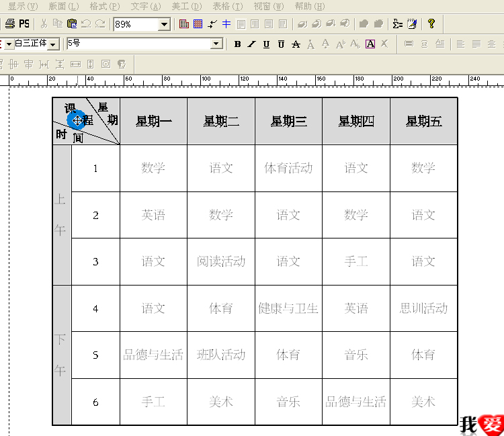Click the first send-layer order icon
This screenshot has height=436, width=504.
(x=302, y=24)
